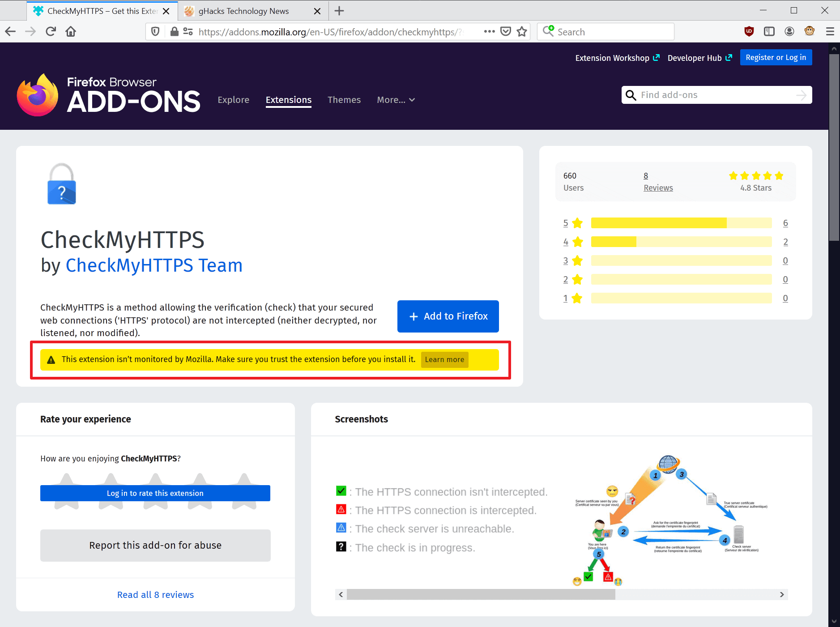Screen dimensions: 840x627
Task: Open the 6 count for five-star reviews
Action: click(785, 223)
